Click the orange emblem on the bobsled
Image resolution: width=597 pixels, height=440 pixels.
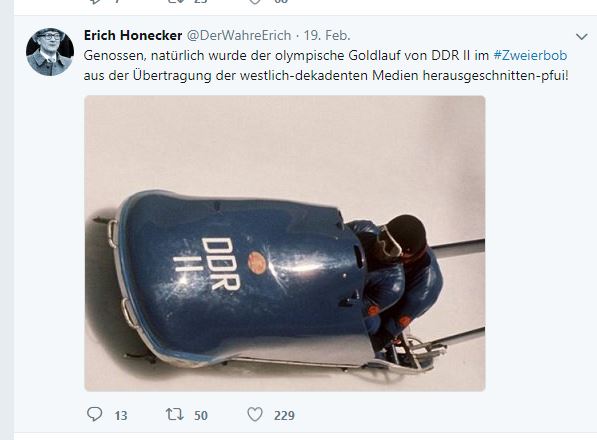(x=257, y=263)
